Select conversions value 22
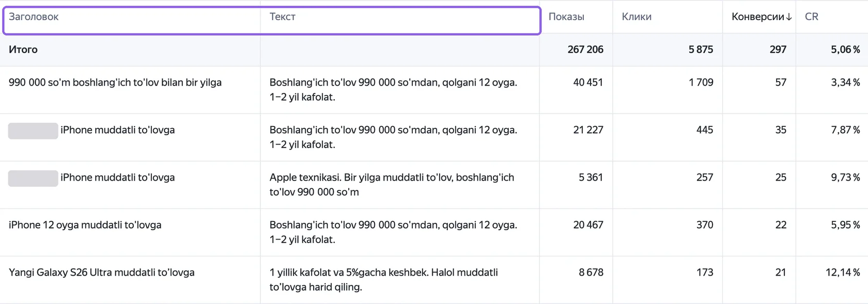The width and height of the screenshot is (868, 304). tap(781, 225)
